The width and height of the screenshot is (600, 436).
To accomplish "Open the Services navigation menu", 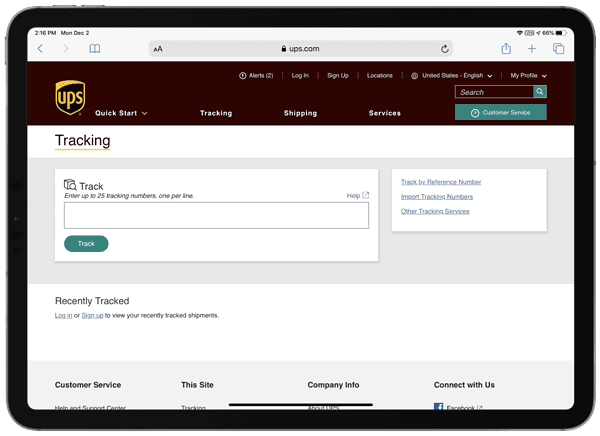I will (x=385, y=113).
